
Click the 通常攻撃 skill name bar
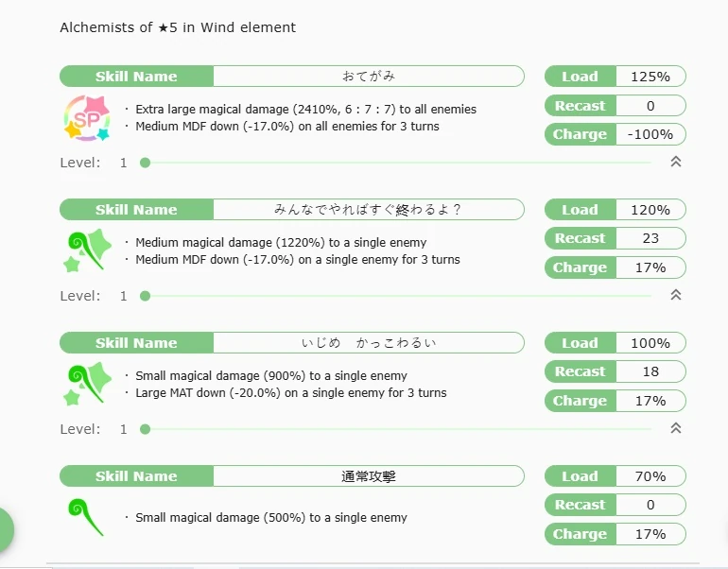click(368, 476)
